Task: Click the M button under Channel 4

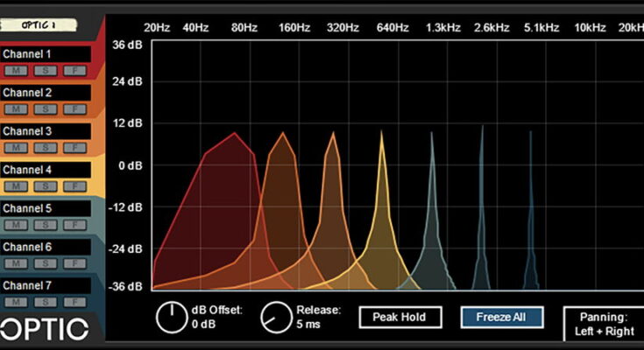Action: (x=17, y=185)
